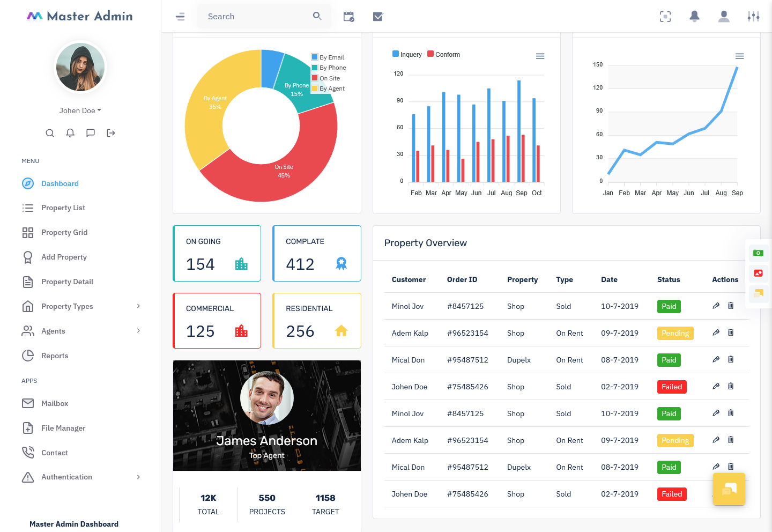Click the 550 Projects stat

tap(267, 504)
